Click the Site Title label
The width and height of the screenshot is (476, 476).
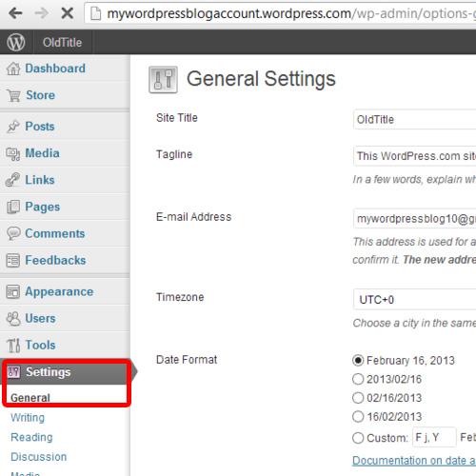(177, 118)
